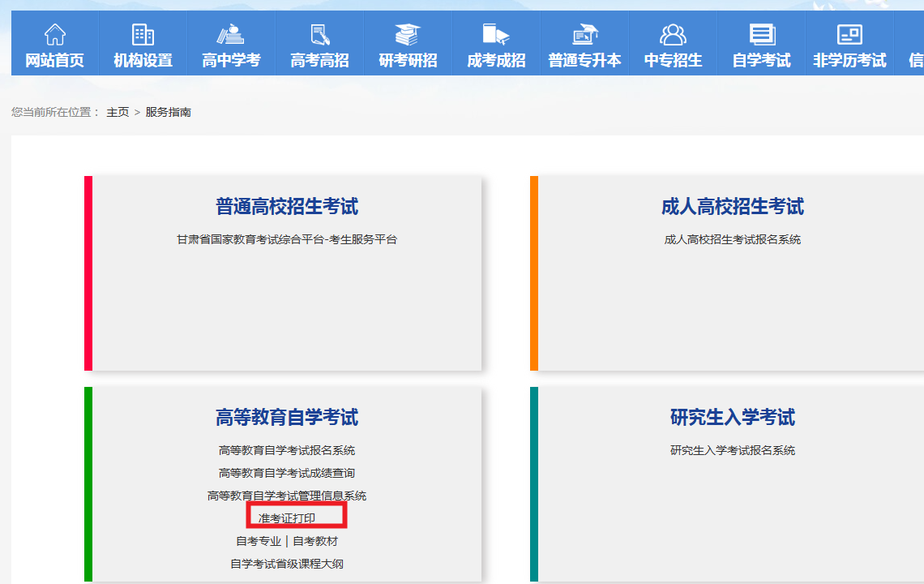Click the building icon above 机构设置
This screenshot has width=924, height=584.
143,35
